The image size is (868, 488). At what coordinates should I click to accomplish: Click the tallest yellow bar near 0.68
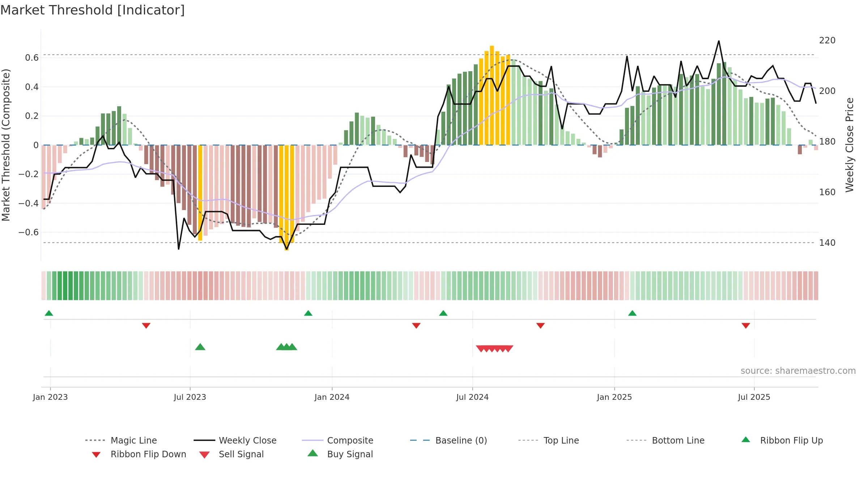pos(492,95)
